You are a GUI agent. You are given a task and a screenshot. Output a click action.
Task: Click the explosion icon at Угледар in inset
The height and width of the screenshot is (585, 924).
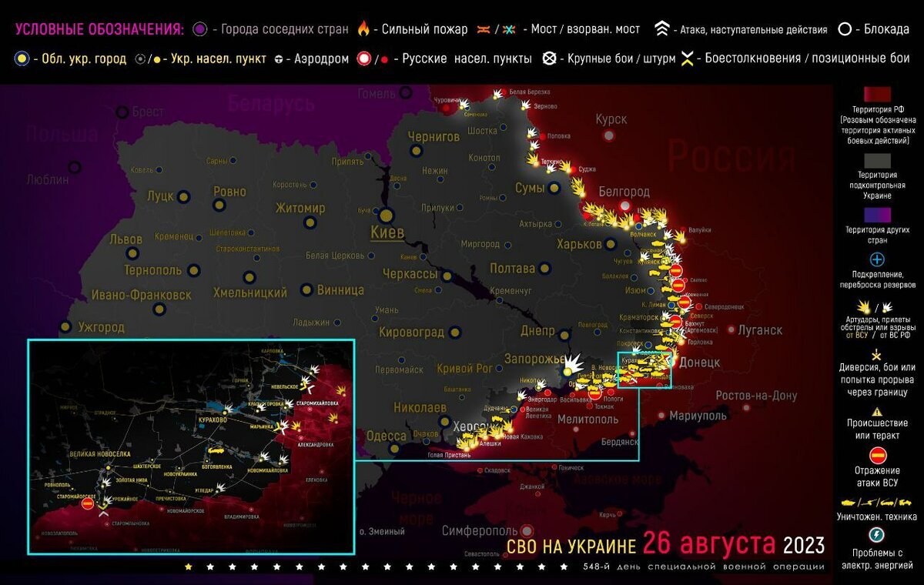point(222,486)
